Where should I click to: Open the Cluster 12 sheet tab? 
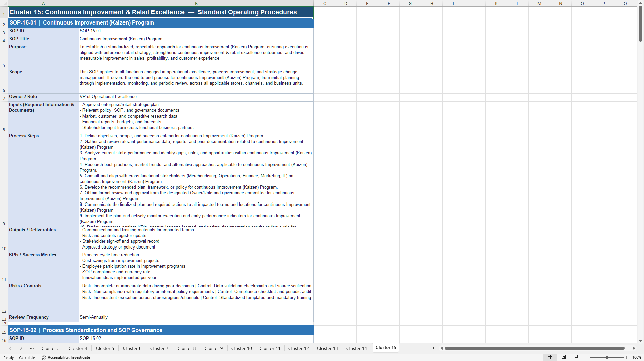299,348
